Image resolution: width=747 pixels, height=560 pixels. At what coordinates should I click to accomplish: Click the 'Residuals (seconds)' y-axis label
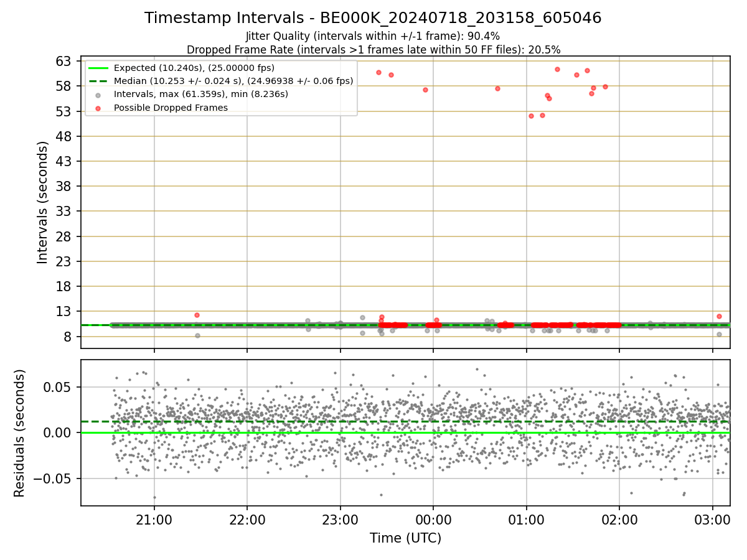point(20,433)
